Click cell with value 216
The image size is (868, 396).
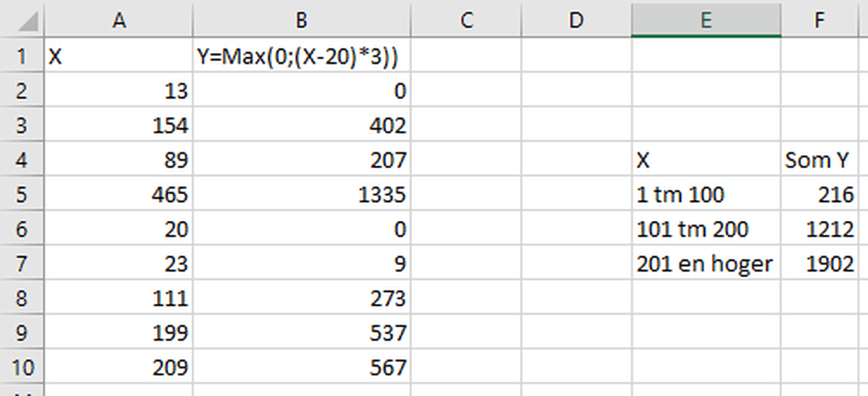(x=819, y=193)
